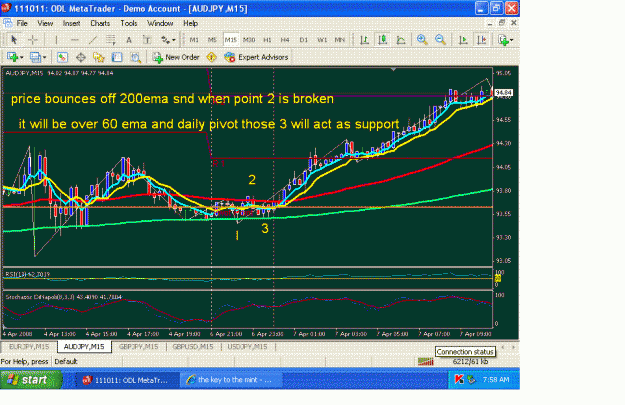Open the new chart dropdown
Viewport: 625px width, 405px height.
pyautogui.click(x=15, y=57)
